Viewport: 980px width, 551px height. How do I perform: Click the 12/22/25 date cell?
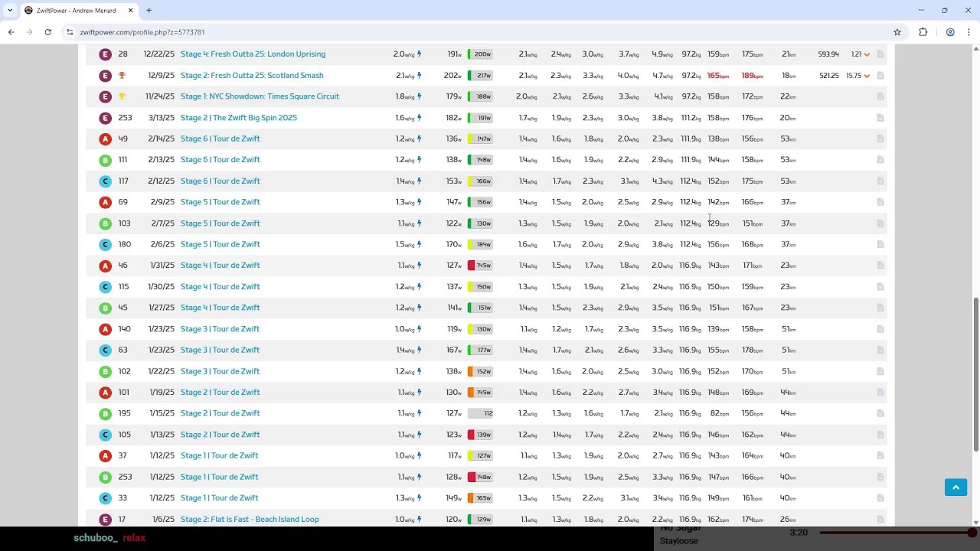click(x=159, y=54)
